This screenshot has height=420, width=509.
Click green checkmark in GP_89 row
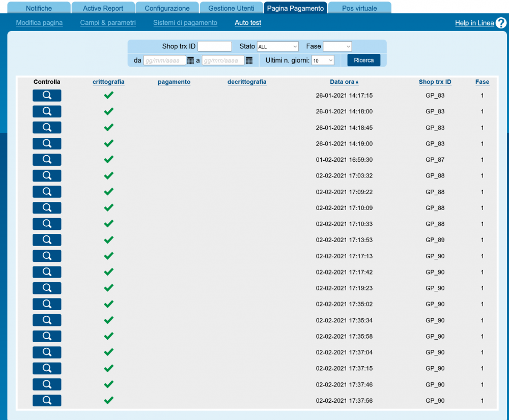[x=108, y=239]
